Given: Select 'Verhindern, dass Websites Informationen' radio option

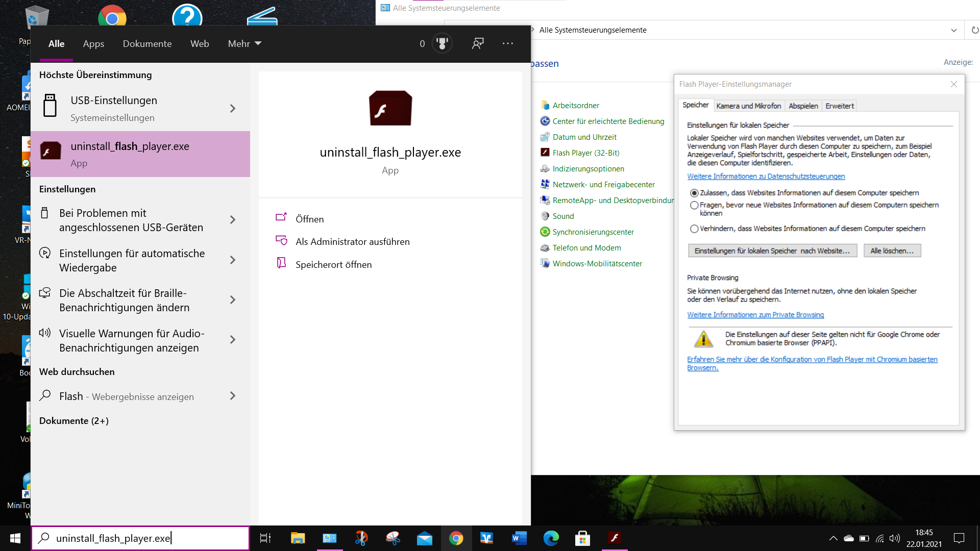Looking at the screenshot, I should coord(694,229).
